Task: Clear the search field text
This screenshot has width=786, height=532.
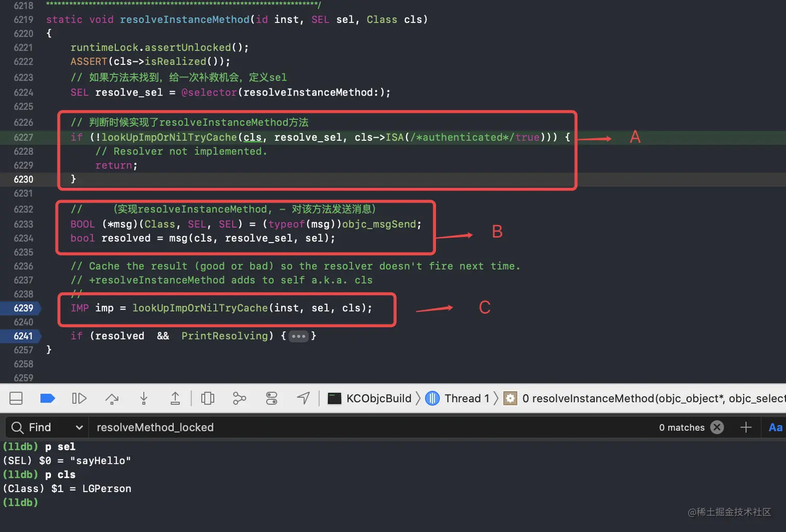Action: (717, 428)
